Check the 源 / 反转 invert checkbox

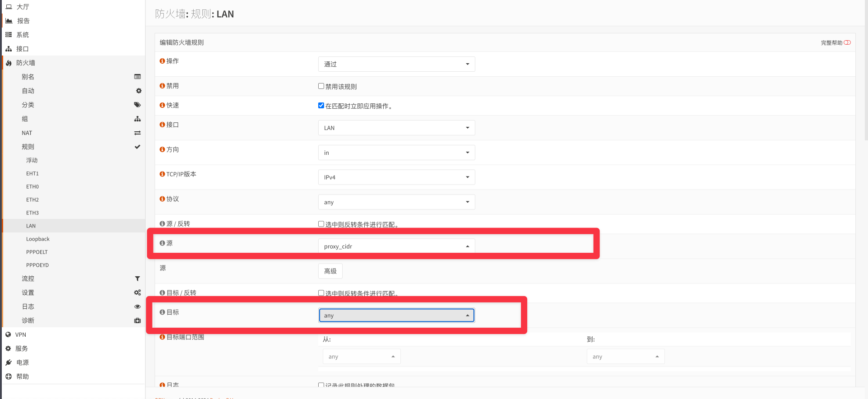coord(321,224)
